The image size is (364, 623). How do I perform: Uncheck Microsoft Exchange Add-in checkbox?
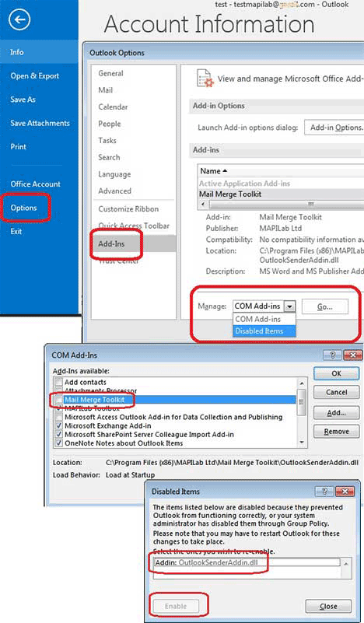(59, 425)
